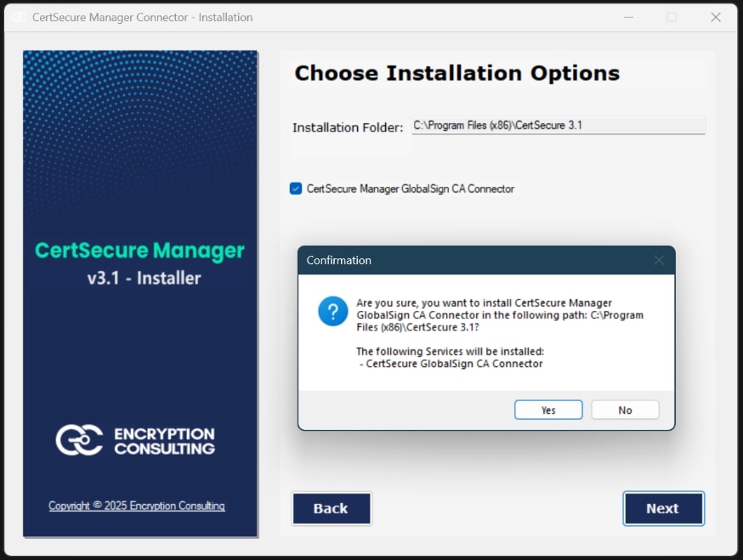This screenshot has height=560, width=743.
Task: Click the 'Choose Installation Options' heading
Action: [x=457, y=73]
